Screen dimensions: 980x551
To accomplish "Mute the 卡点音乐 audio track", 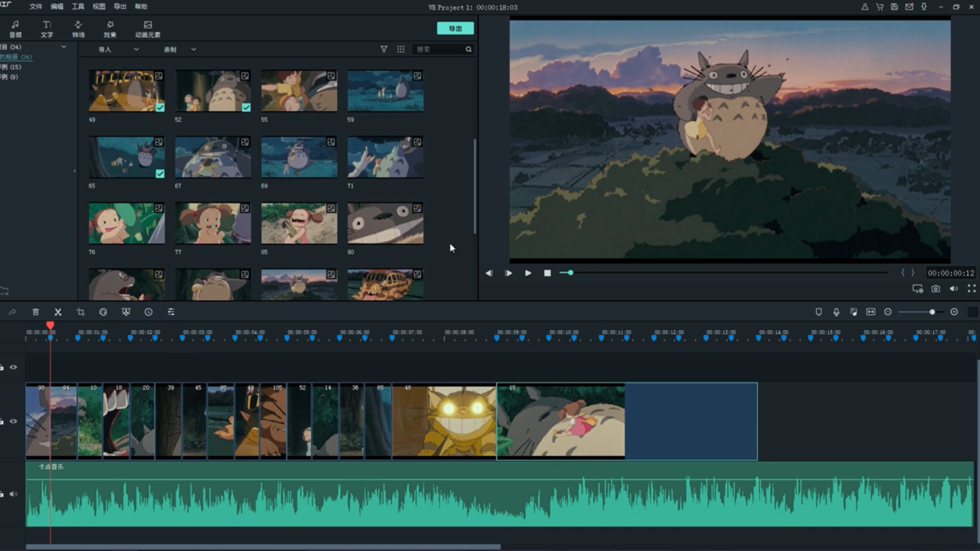I will [13, 494].
